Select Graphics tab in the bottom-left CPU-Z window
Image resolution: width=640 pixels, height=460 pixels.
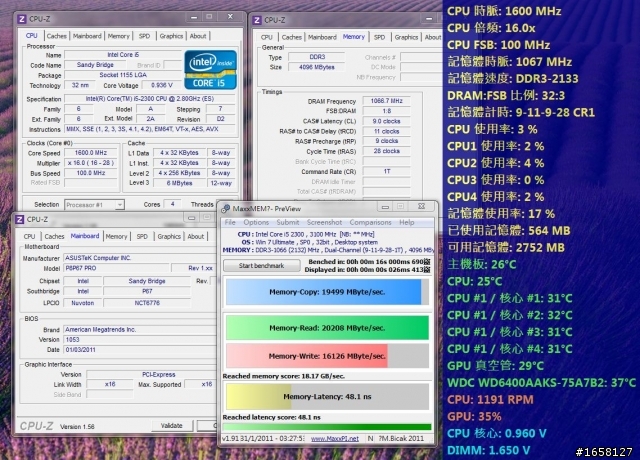pos(169,236)
